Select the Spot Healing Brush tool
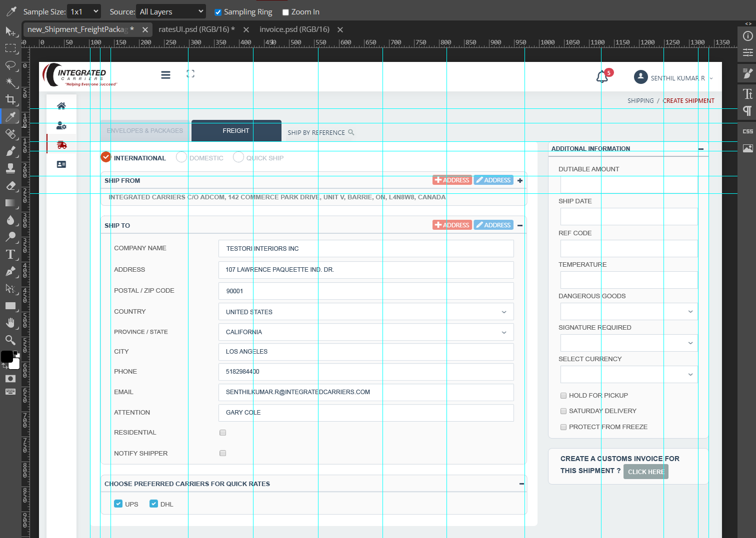This screenshot has height=538, width=756. point(10,134)
